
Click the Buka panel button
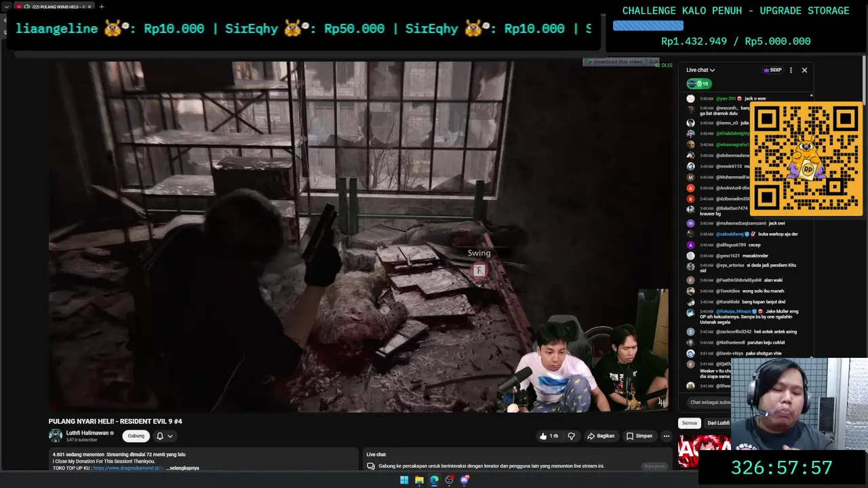click(654, 466)
